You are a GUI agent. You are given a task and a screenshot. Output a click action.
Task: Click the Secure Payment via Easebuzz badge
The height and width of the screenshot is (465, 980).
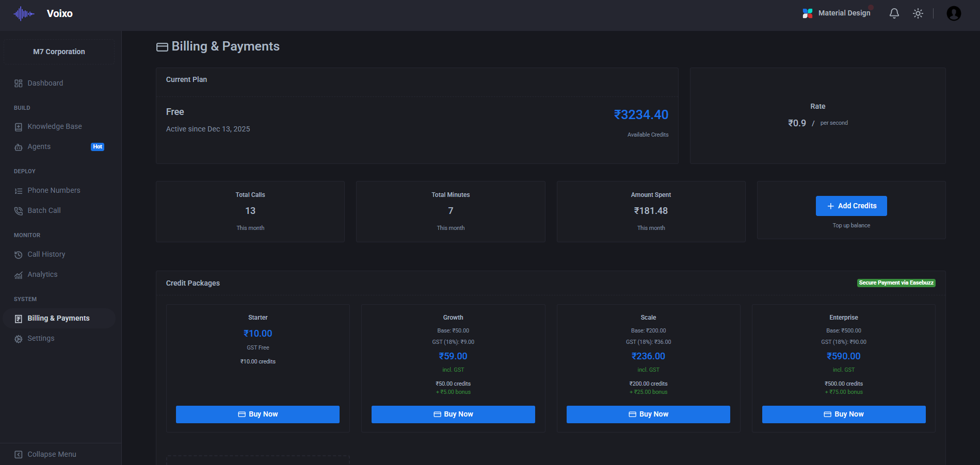click(896, 283)
